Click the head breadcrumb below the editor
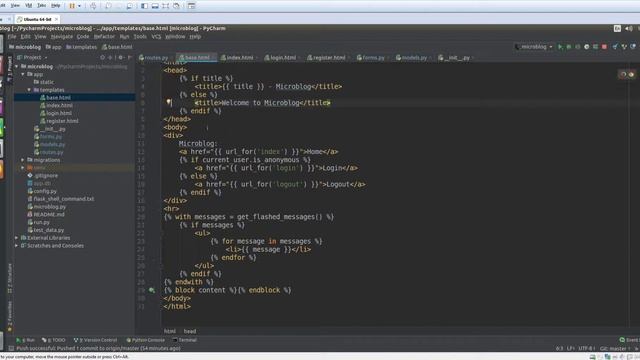640x360 pixels. (x=190, y=331)
